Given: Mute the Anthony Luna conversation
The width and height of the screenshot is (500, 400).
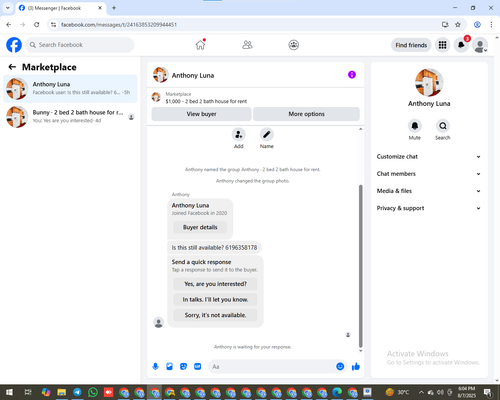Looking at the screenshot, I should point(415,126).
